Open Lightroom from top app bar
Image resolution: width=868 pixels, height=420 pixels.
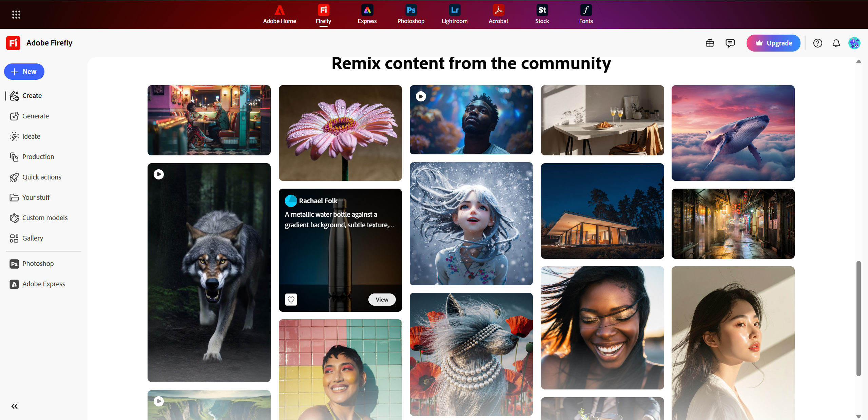coord(454,14)
